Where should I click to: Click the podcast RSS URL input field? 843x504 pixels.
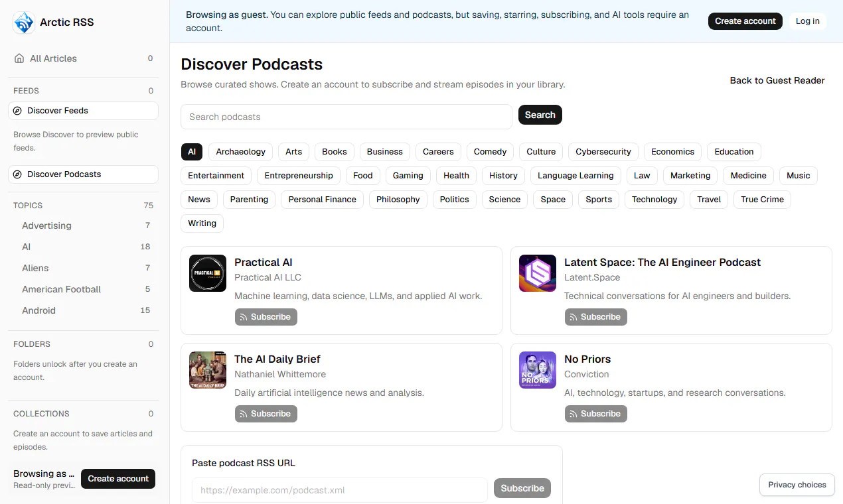coord(340,490)
